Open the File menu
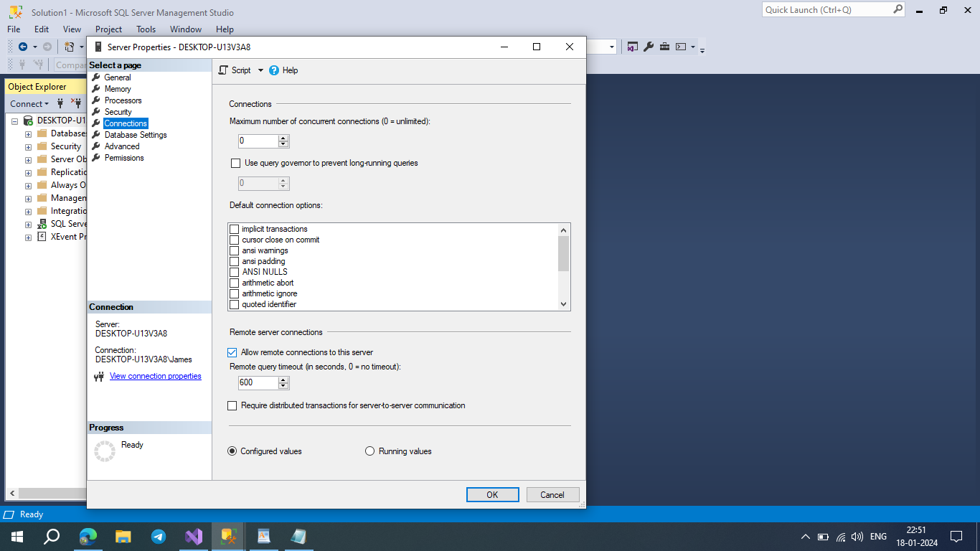This screenshot has height=551, width=980. 14,29
